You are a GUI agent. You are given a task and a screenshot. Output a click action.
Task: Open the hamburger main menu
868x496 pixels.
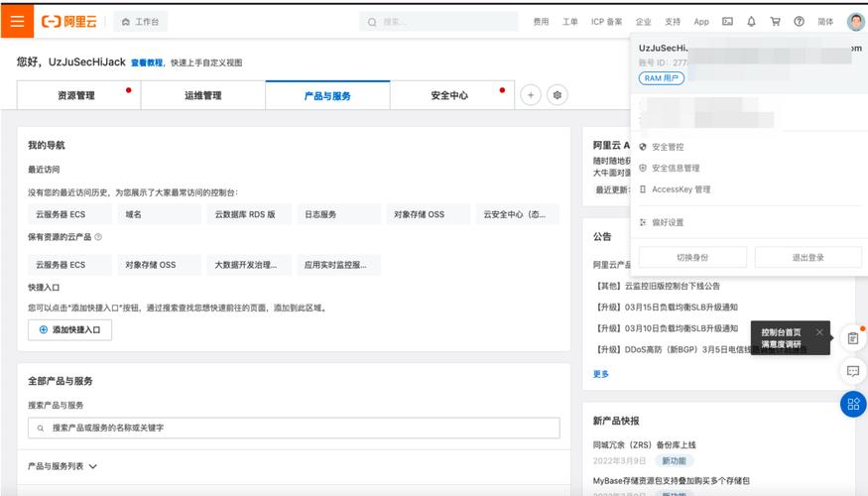17,21
